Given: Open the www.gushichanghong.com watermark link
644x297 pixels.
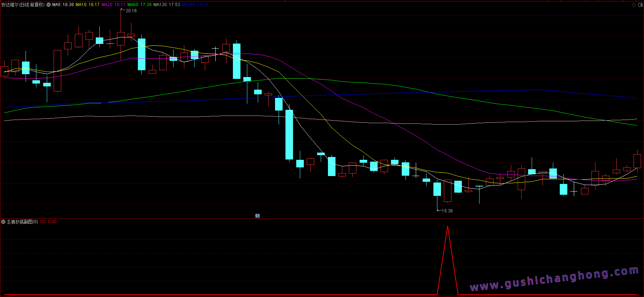Looking at the screenshot, I should point(554,279).
